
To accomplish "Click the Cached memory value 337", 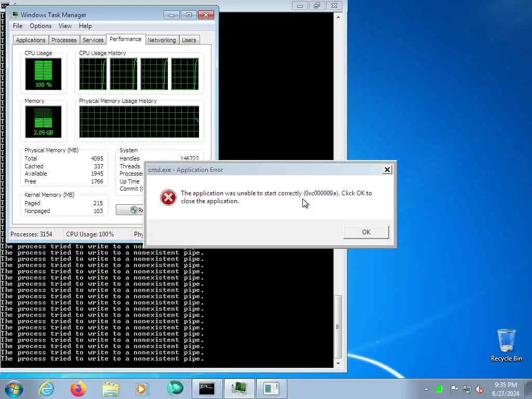I will click(98, 166).
